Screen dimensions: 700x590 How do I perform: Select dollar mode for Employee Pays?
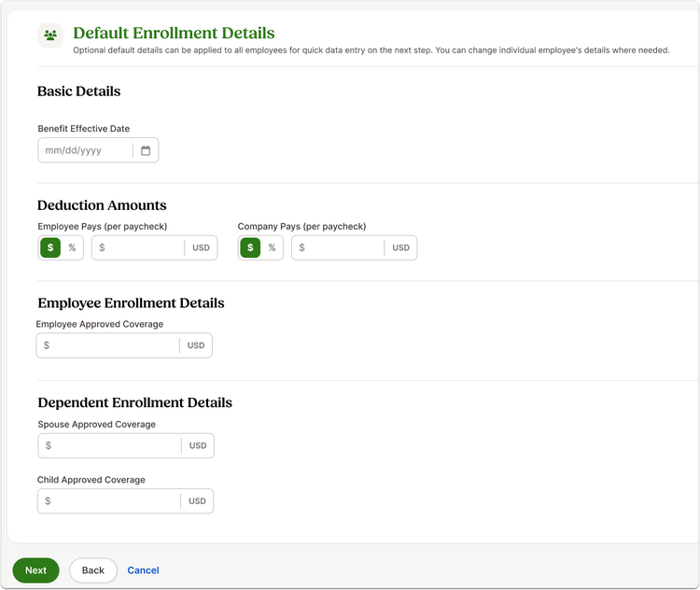50,248
